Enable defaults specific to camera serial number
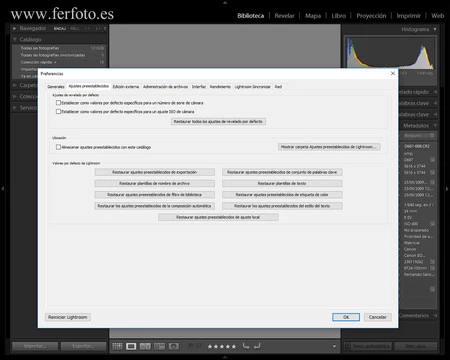The image size is (450, 360). (x=58, y=103)
